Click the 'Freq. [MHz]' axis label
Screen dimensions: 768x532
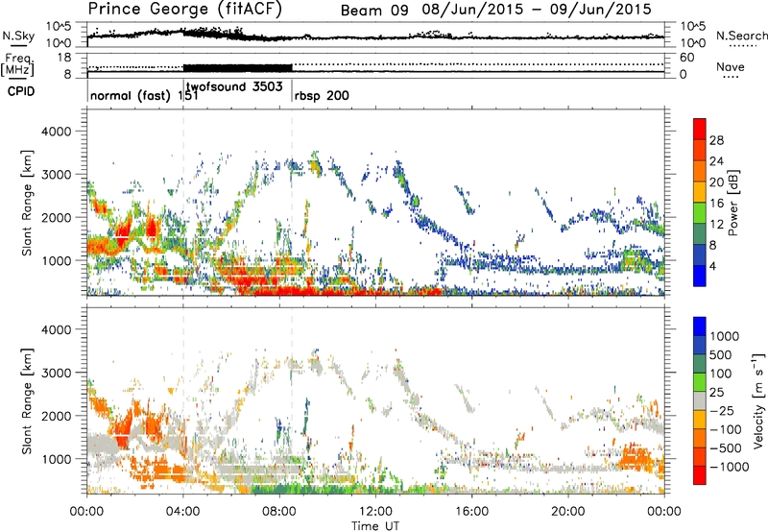[18, 64]
